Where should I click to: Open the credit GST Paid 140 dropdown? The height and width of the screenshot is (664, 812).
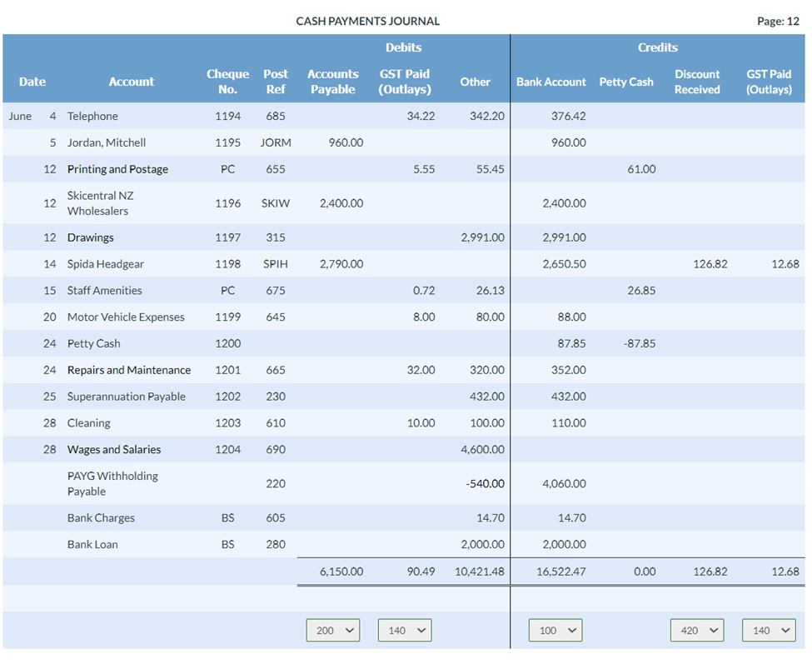pos(769,631)
